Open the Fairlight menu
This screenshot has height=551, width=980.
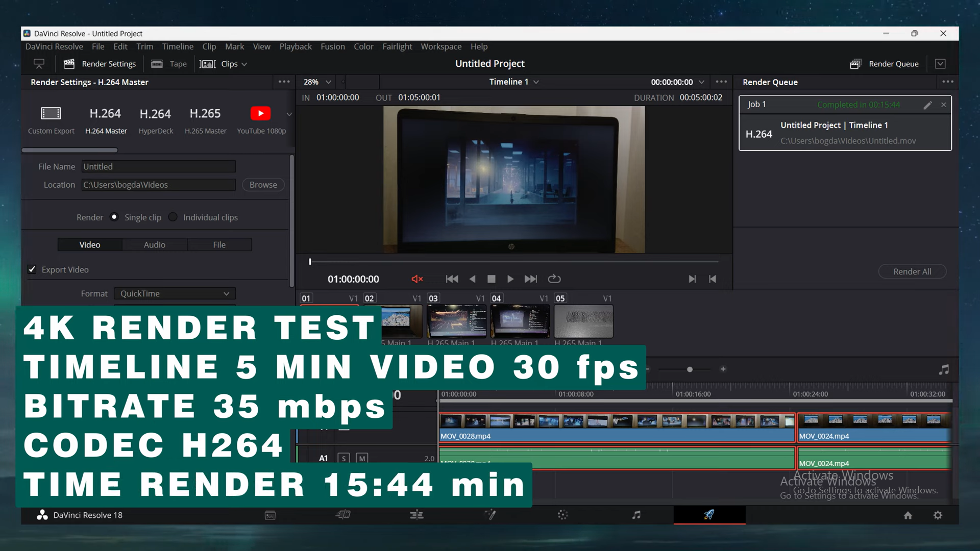397,46
